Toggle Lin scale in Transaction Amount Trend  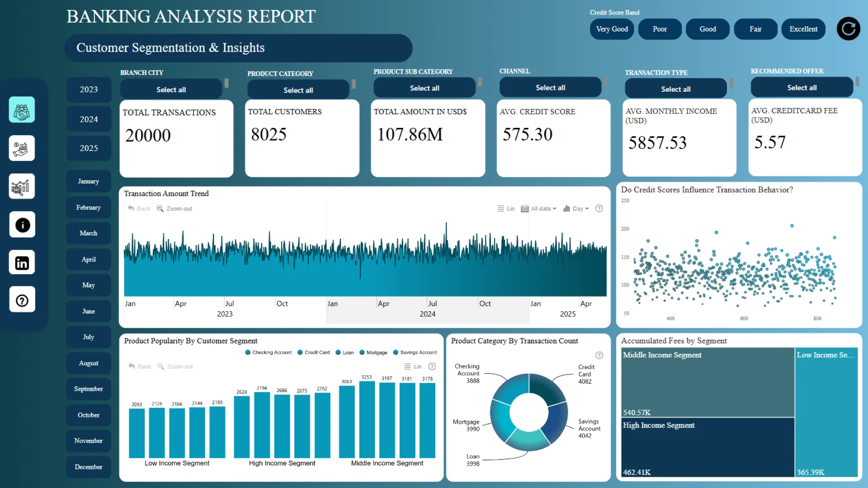506,209
